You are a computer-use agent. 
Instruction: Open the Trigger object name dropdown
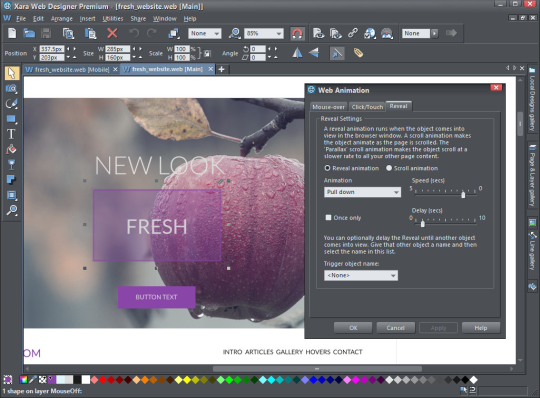pos(361,275)
